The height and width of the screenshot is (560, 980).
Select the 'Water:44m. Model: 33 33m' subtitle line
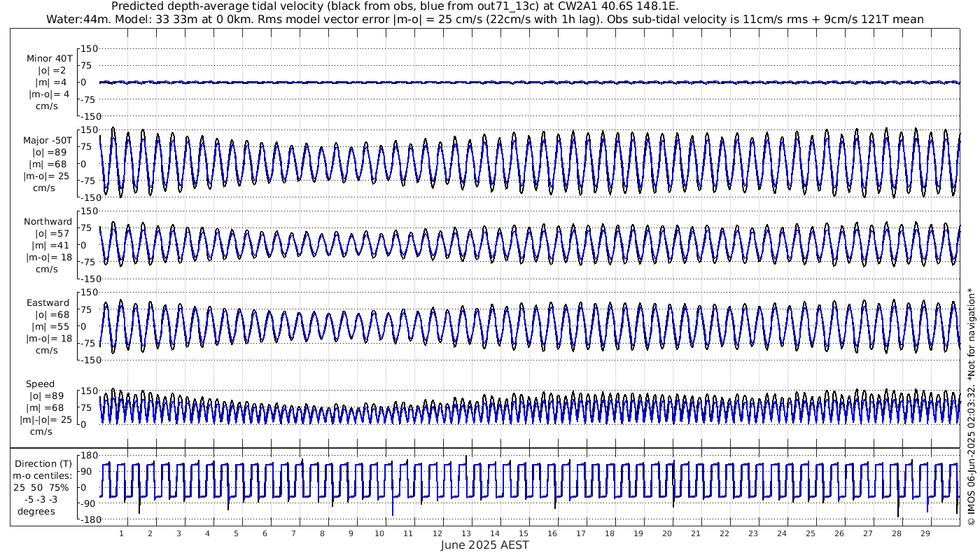pyautogui.click(x=484, y=19)
